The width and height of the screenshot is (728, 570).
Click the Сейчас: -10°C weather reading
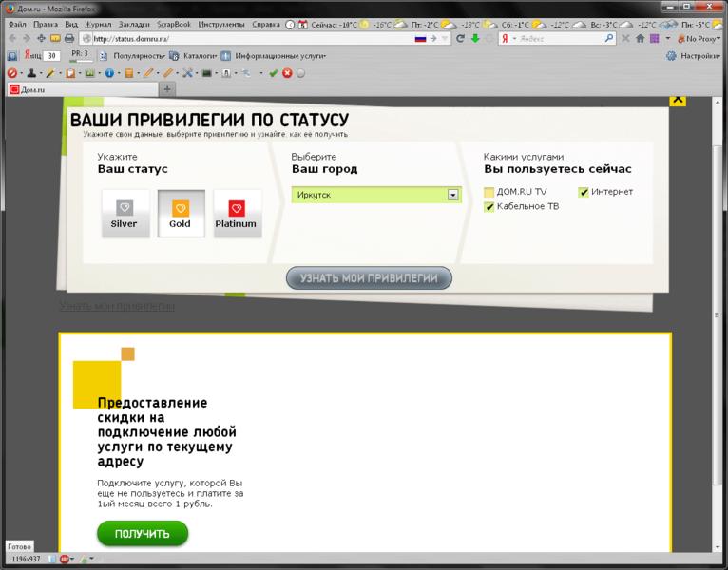[x=334, y=25]
